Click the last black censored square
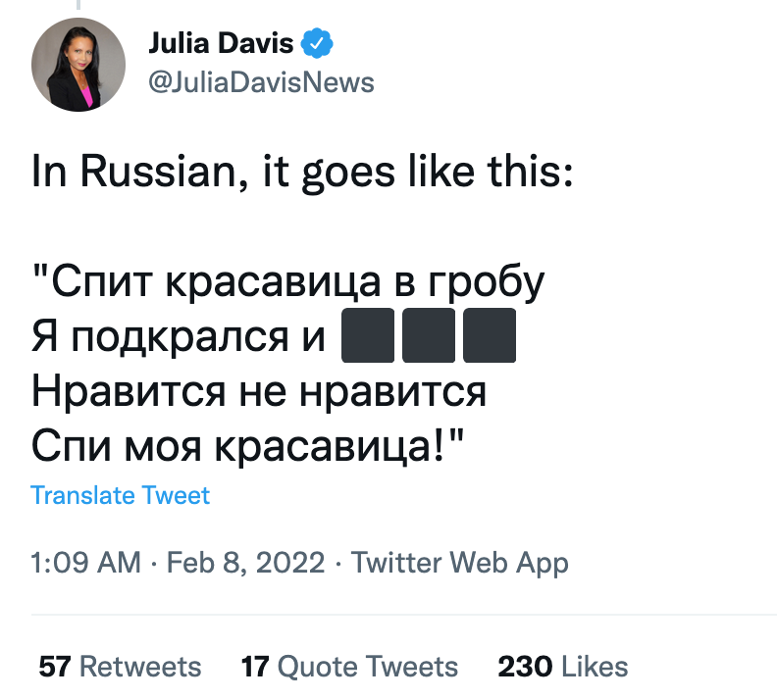 pyautogui.click(x=489, y=336)
